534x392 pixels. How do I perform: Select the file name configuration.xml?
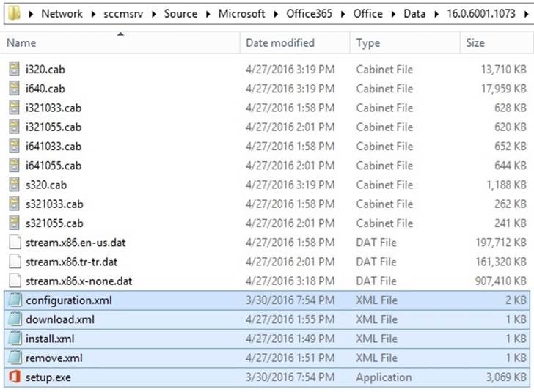tap(69, 300)
